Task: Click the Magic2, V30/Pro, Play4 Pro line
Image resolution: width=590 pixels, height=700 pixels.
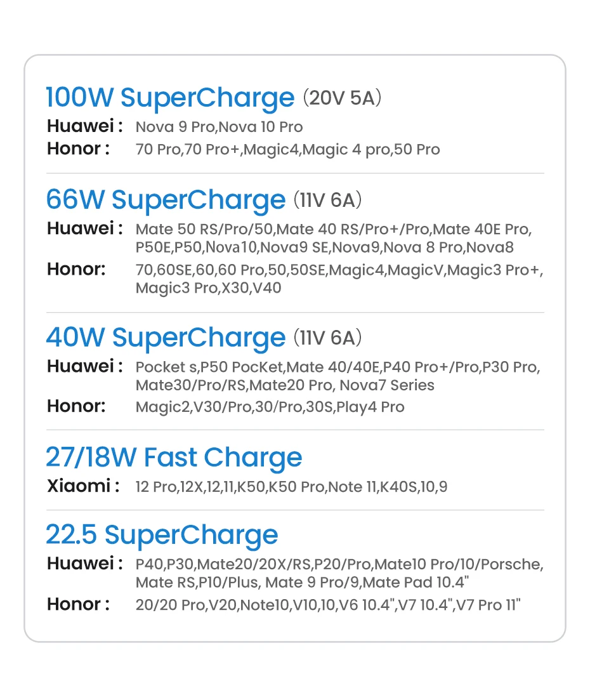Action: (270, 407)
